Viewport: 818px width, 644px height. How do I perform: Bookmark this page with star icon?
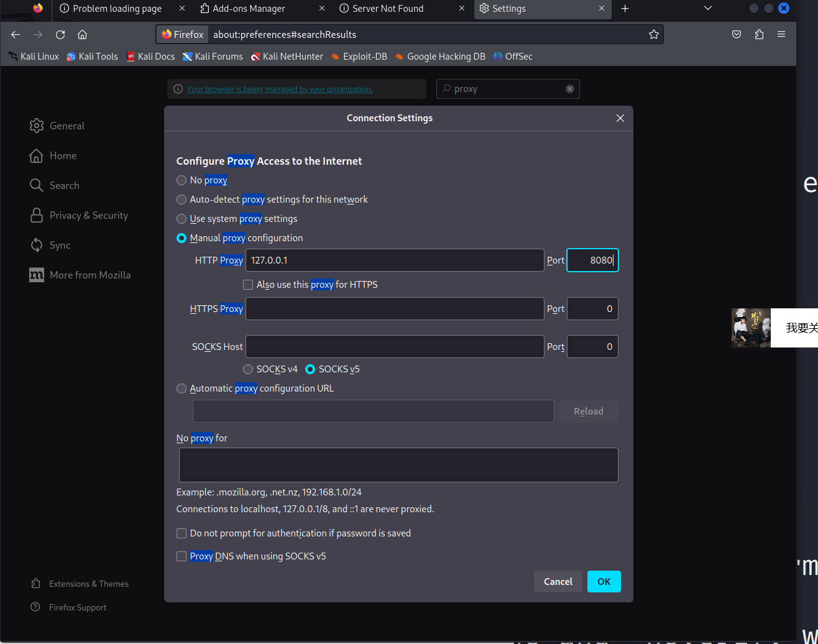point(653,35)
